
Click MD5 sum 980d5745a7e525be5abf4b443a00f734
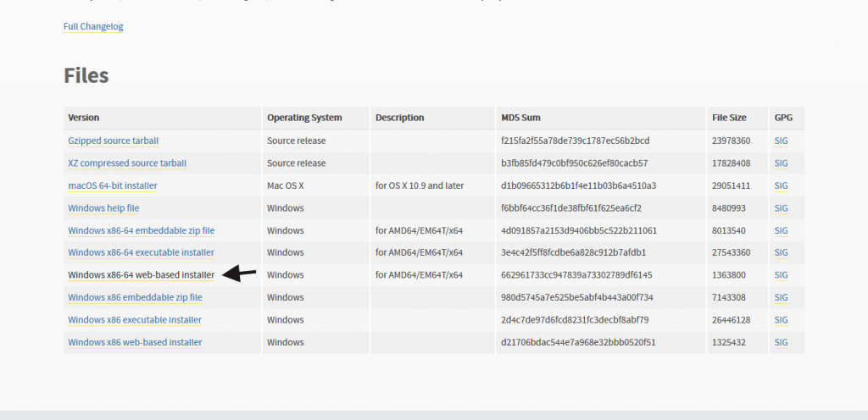(x=577, y=297)
